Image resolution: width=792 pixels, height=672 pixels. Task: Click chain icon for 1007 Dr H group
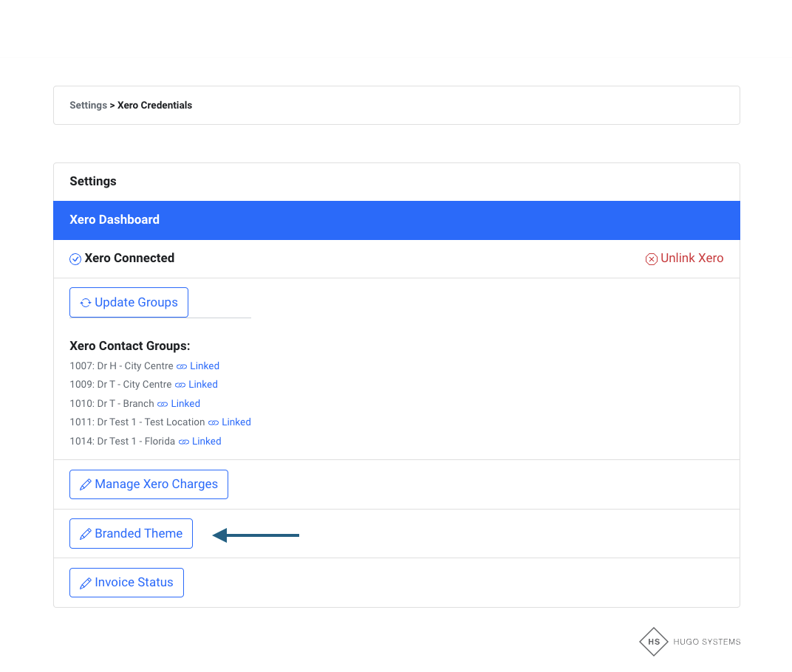(182, 366)
